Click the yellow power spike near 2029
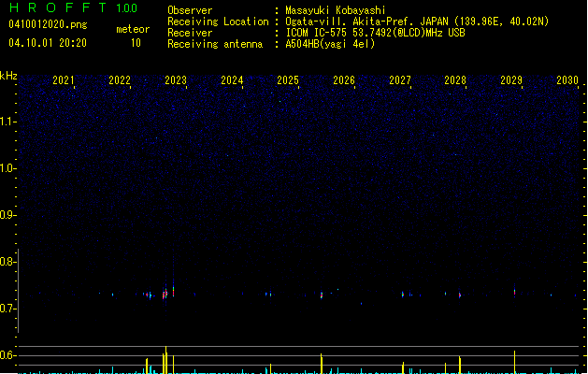588x374 pixels. pyautogui.click(x=514, y=362)
